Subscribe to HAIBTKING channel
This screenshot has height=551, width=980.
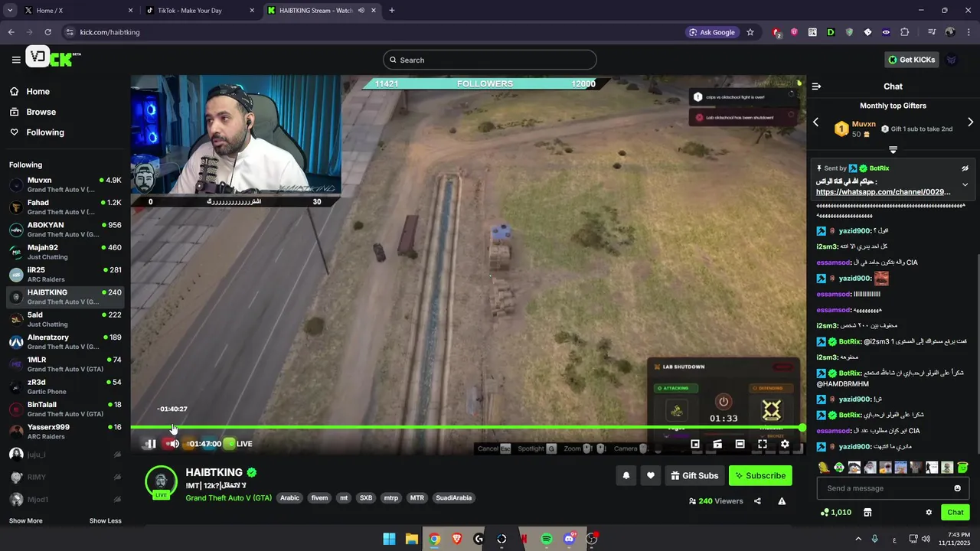760,475
